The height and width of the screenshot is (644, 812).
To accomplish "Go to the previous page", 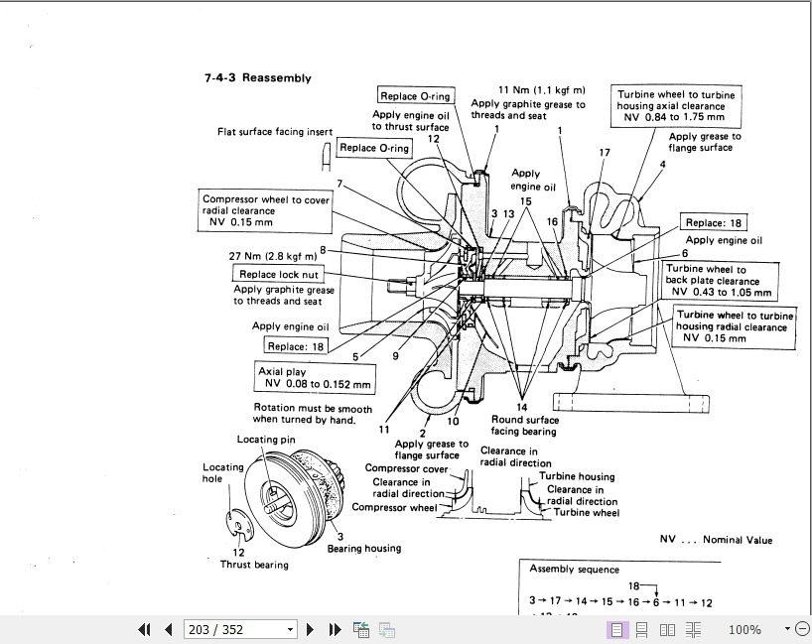I will pyautogui.click(x=168, y=629).
